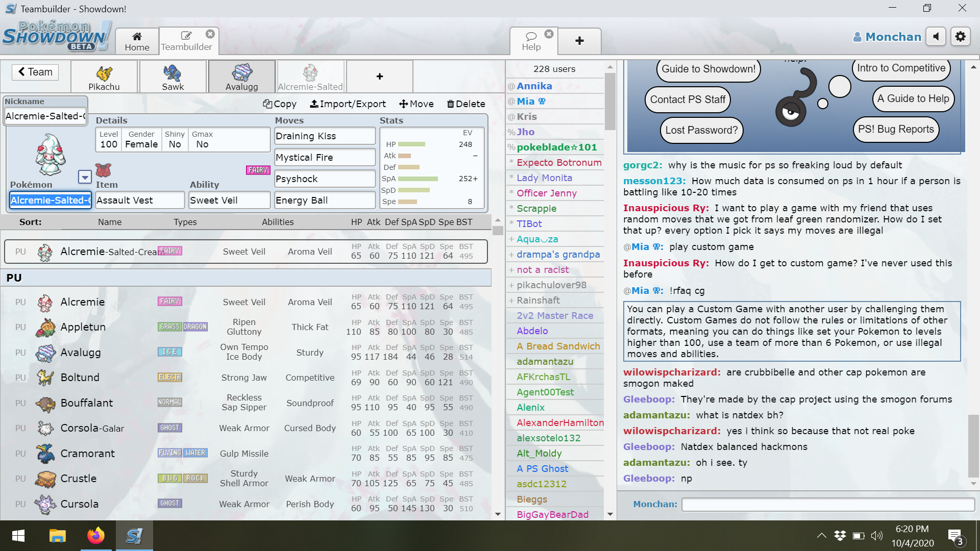The width and height of the screenshot is (980, 551).
Task: Copy the current Pokémon set
Action: [280, 104]
